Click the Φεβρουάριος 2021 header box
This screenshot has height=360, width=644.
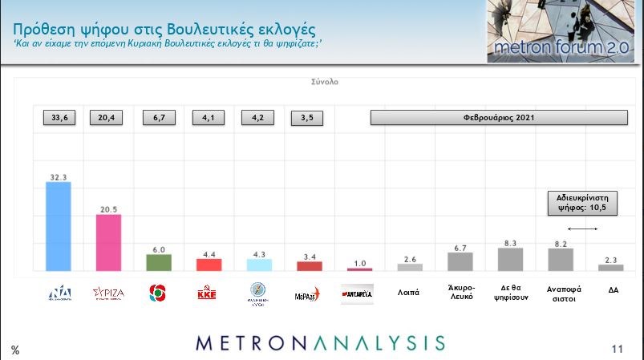click(498, 117)
